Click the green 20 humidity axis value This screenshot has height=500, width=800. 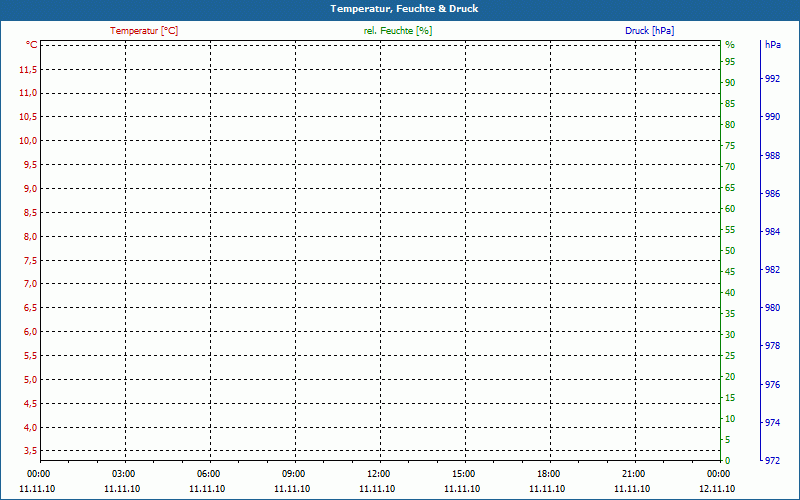pos(730,377)
